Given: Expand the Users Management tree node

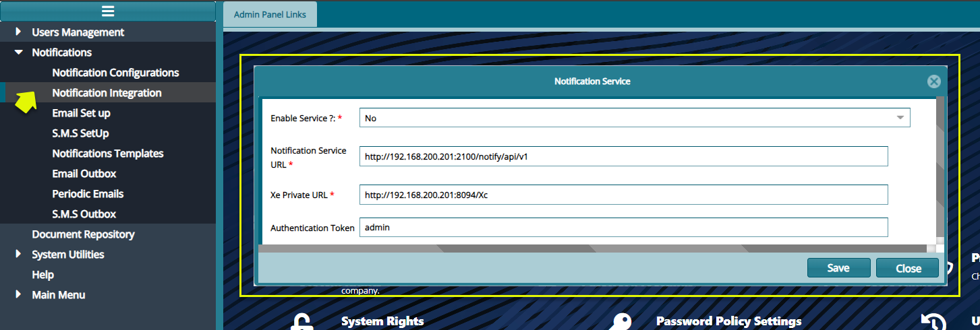Looking at the screenshot, I should point(18,32).
